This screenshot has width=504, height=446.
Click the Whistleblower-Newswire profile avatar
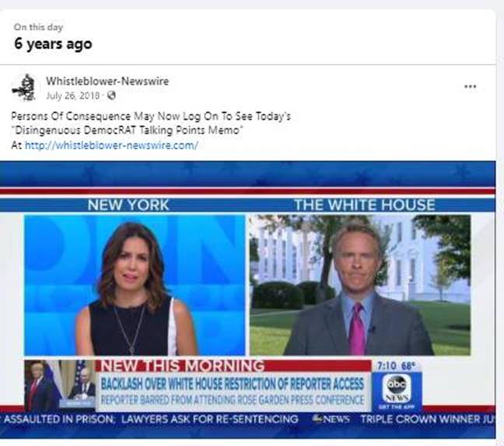(x=24, y=87)
